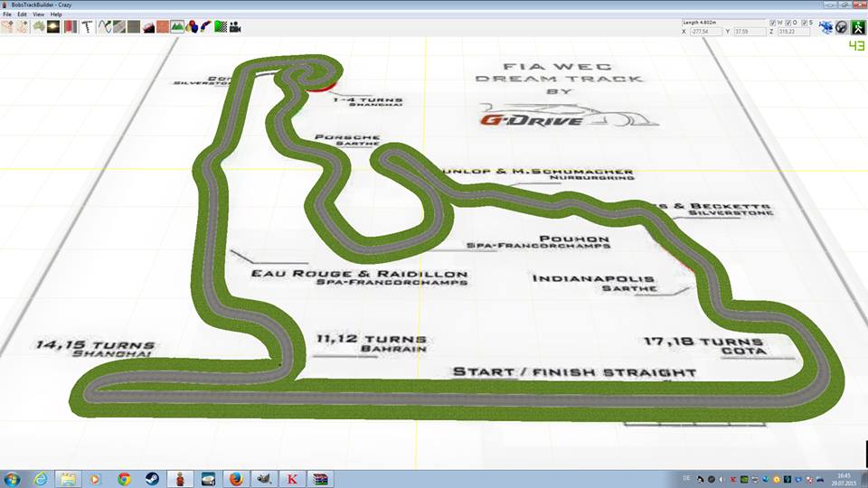Open the View menu
The width and height of the screenshot is (868, 488).
point(38,14)
